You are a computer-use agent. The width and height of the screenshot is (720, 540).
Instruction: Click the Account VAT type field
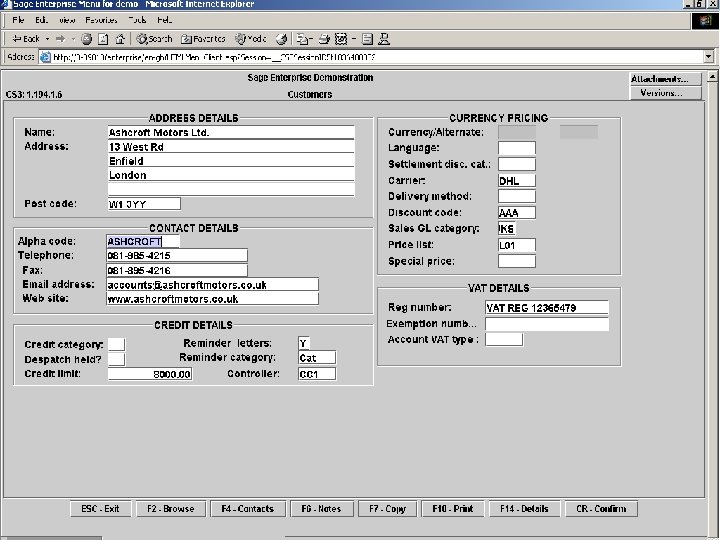point(504,339)
